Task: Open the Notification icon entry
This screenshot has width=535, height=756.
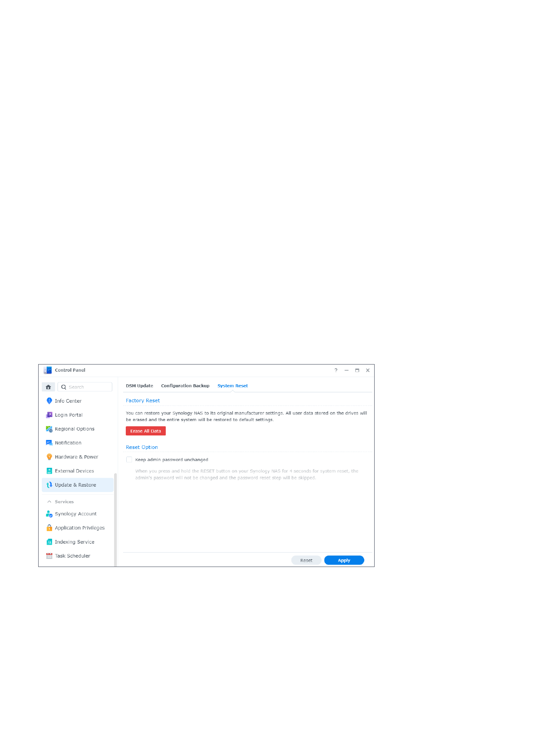Action: (49, 443)
